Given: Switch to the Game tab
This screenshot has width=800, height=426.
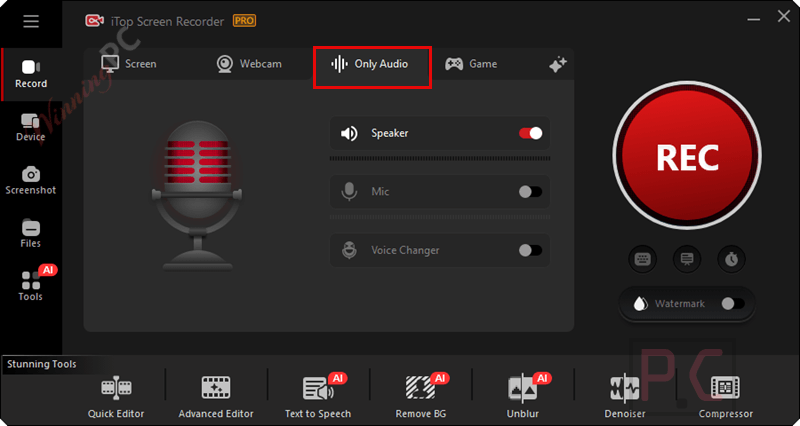Looking at the screenshot, I should point(471,64).
